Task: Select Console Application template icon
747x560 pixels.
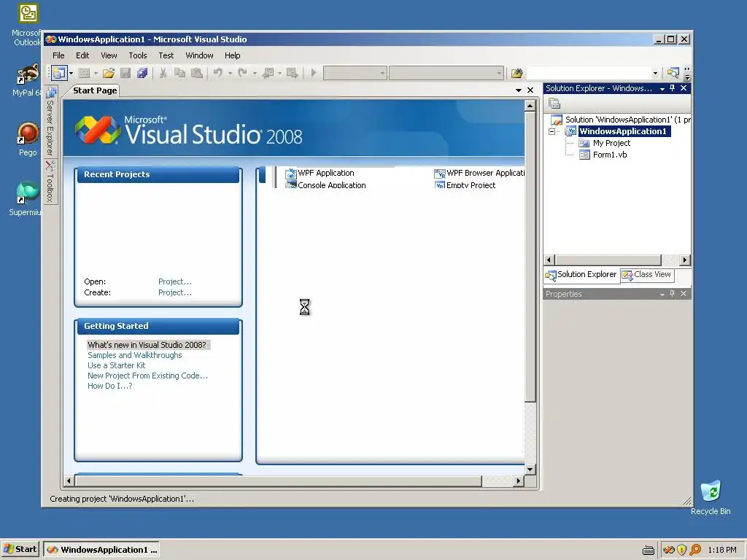Action: coord(290,184)
